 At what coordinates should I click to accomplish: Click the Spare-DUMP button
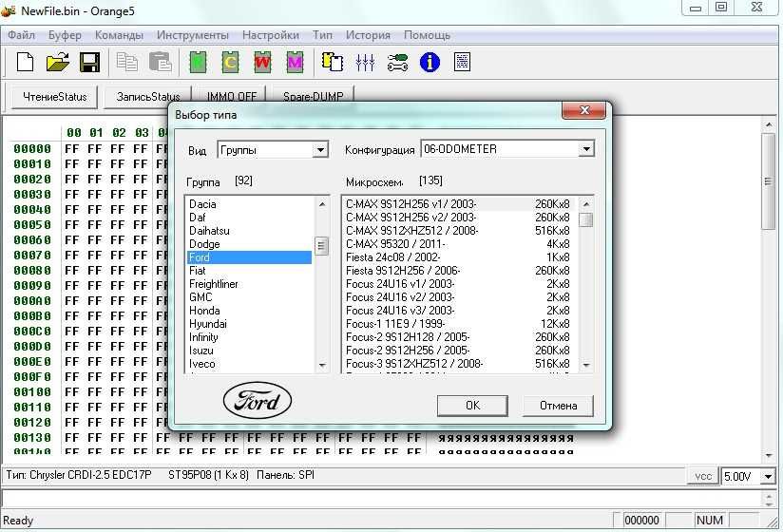click(x=313, y=96)
